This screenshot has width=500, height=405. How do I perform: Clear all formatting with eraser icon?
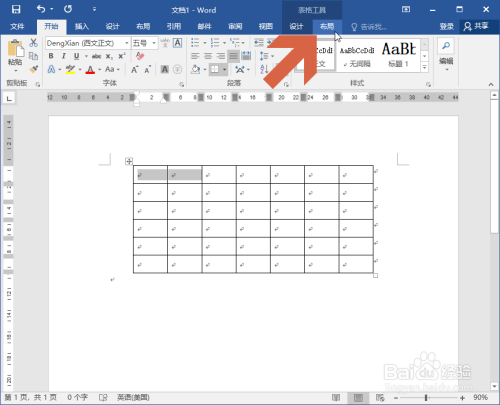(x=140, y=56)
